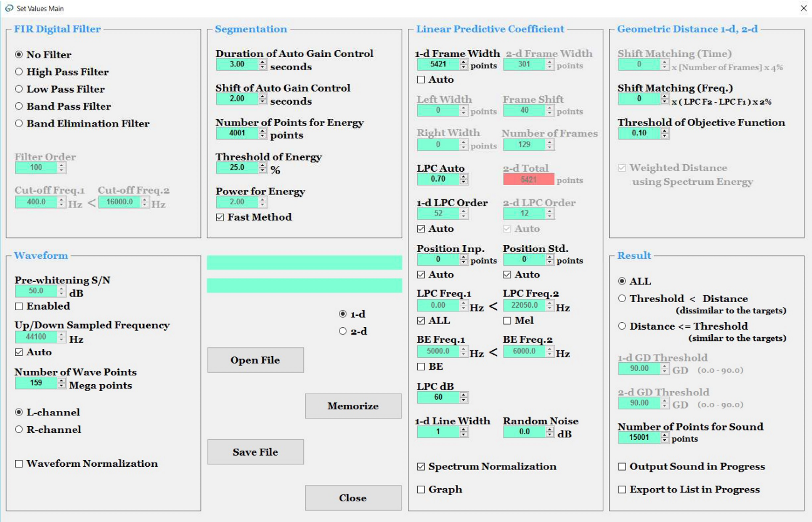The width and height of the screenshot is (812, 522).
Task: Toggle the Fast Method checkbox
Action: pyautogui.click(x=220, y=217)
